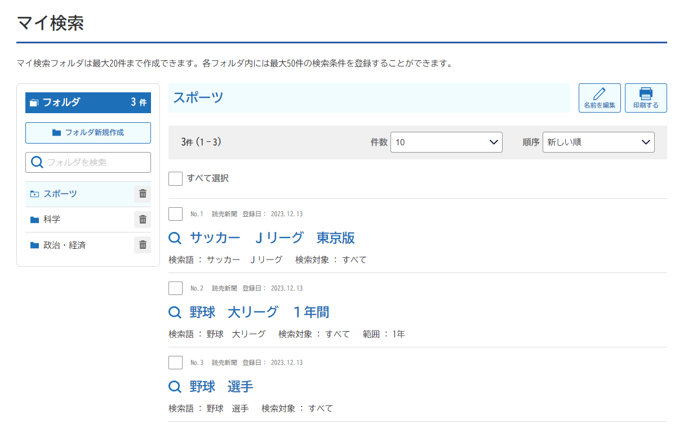The height and width of the screenshot is (429, 688).
Task: Delete the スポーツ folder with trash icon
Action: point(142,194)
